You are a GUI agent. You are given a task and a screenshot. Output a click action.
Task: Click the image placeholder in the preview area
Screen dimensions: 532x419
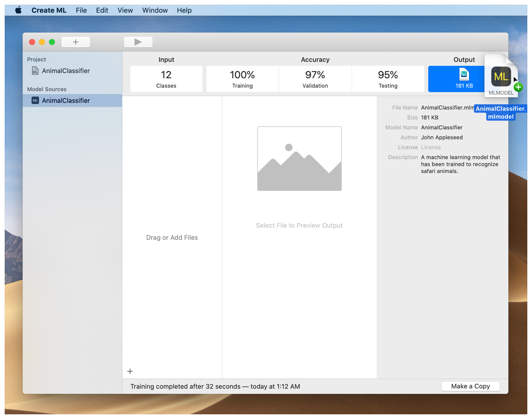click(x=299, y=159)
